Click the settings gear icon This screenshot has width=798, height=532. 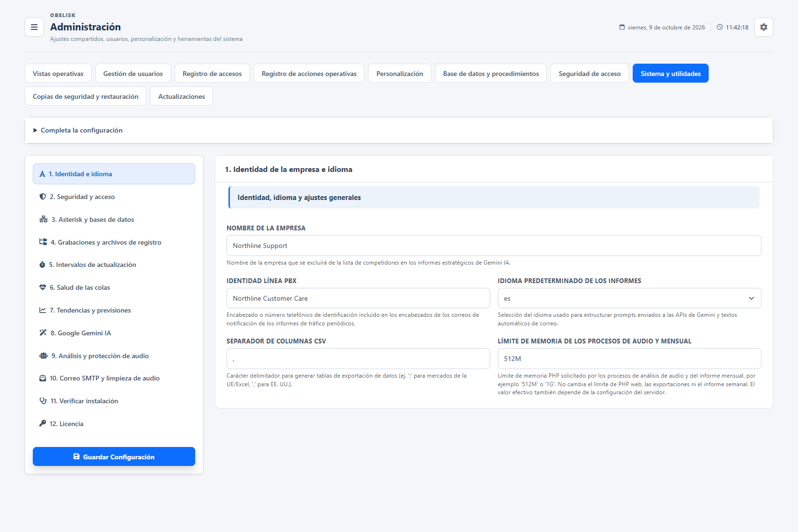pyautogui.click(x=764, y=27)
